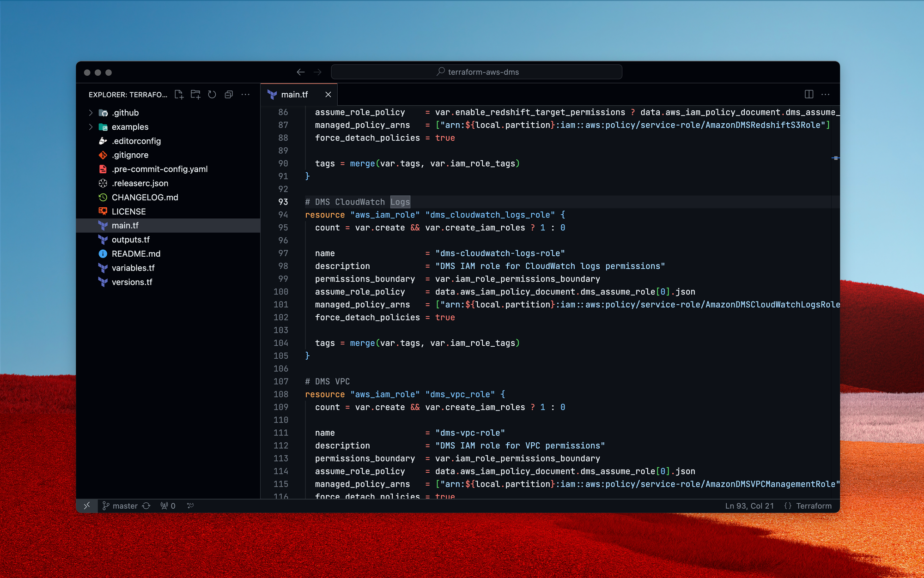Go back using the left arrow
Viewport: 924px width, 578px height.
pyautogui.click(x=301, y=72)
